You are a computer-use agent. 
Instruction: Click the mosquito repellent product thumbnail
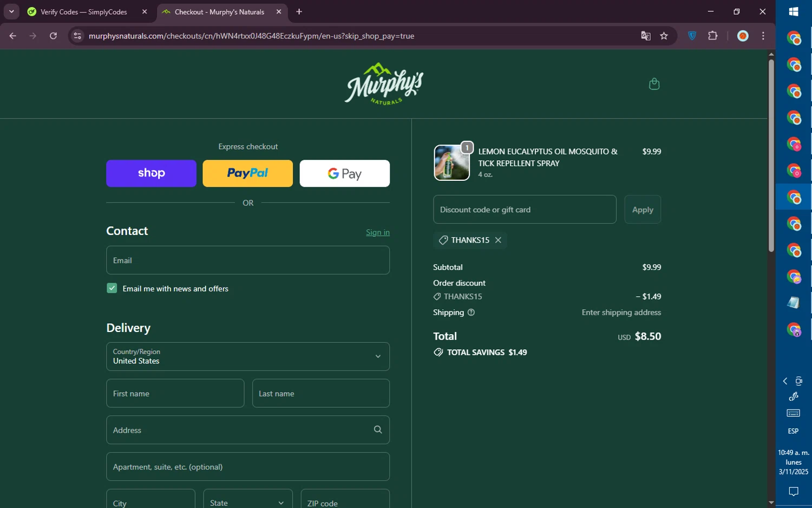pos(451,162)
